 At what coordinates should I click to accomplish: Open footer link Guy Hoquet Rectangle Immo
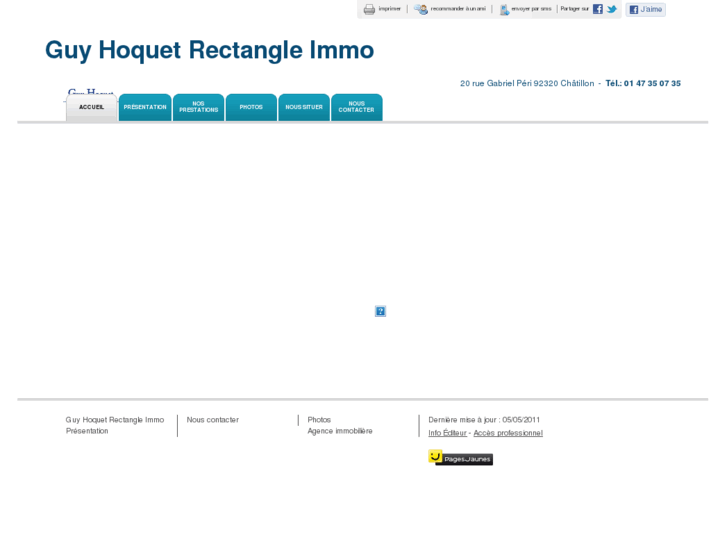click(x=115, y=420)
